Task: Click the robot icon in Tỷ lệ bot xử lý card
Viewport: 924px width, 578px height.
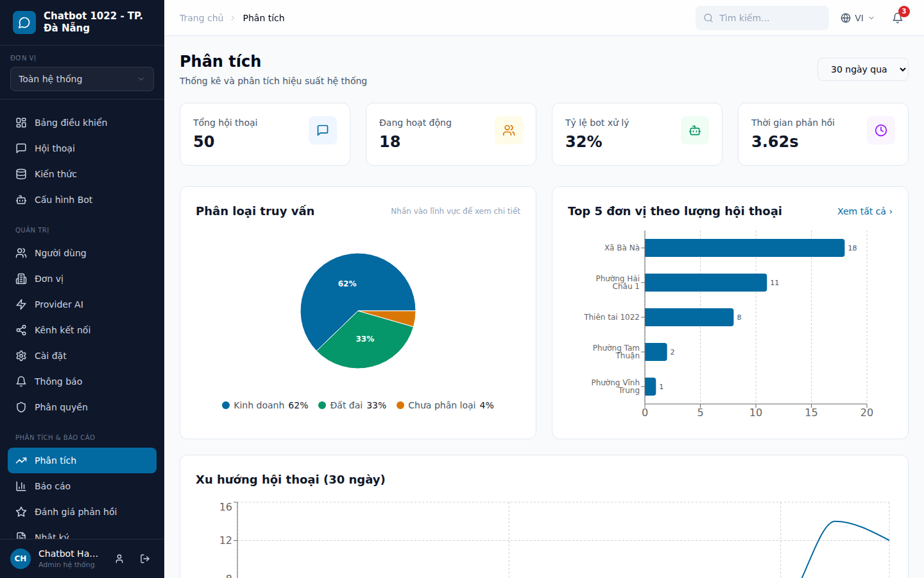Action: pyautogui.click(x=695, y=130)
